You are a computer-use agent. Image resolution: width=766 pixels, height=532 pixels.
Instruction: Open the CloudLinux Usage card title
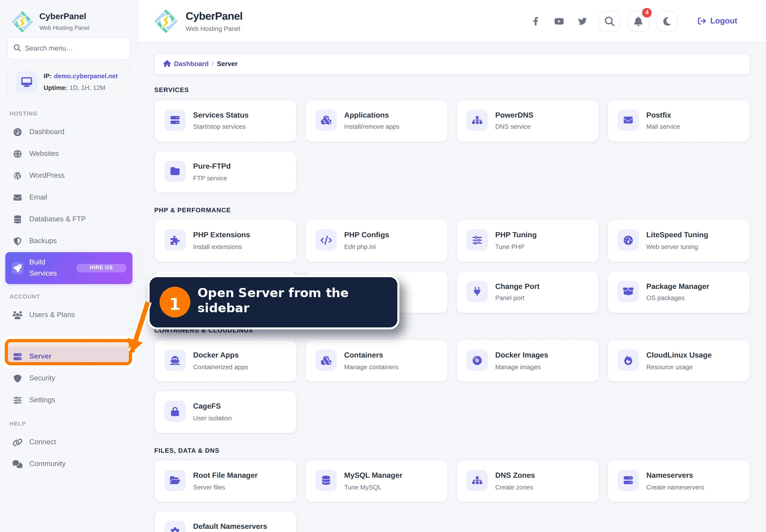click(679, 355)
